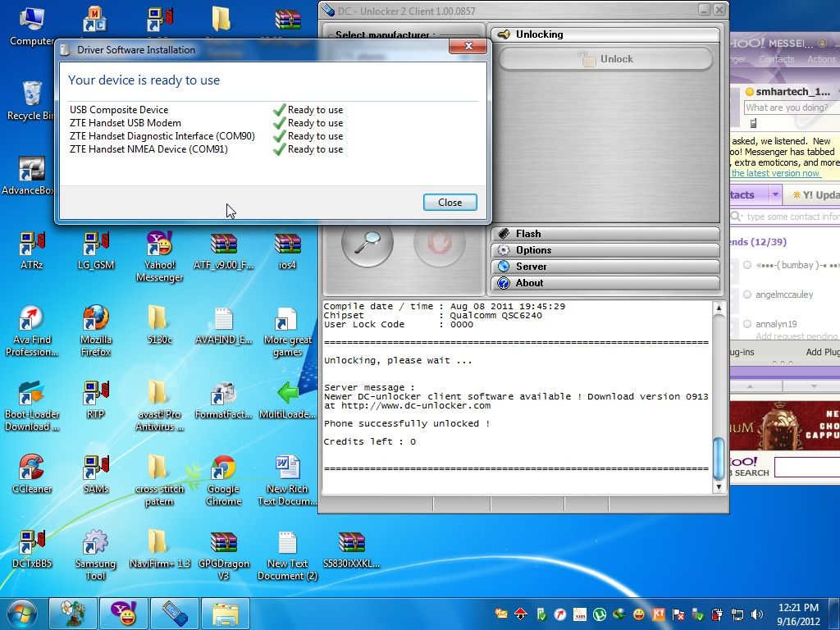Select the ATRz desktop shortcut
840x630 pixels.
pos(32,250)
